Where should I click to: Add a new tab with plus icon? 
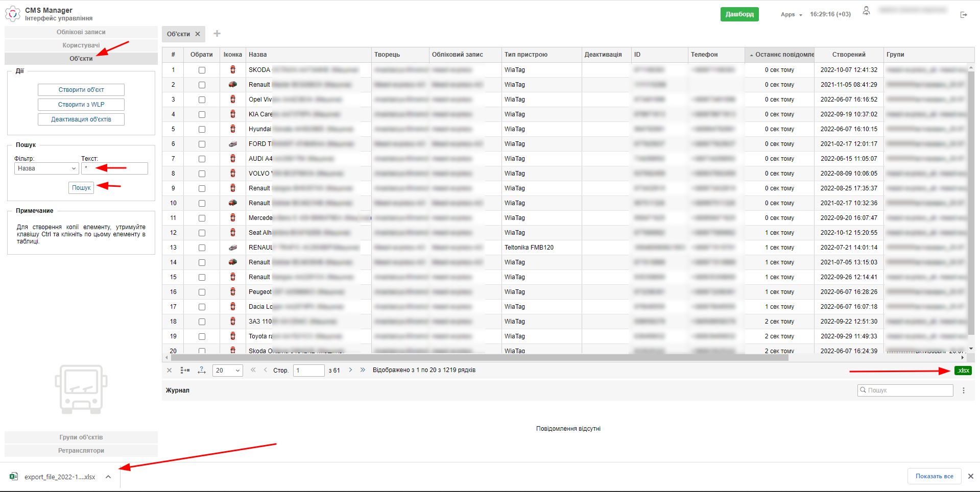217,34
